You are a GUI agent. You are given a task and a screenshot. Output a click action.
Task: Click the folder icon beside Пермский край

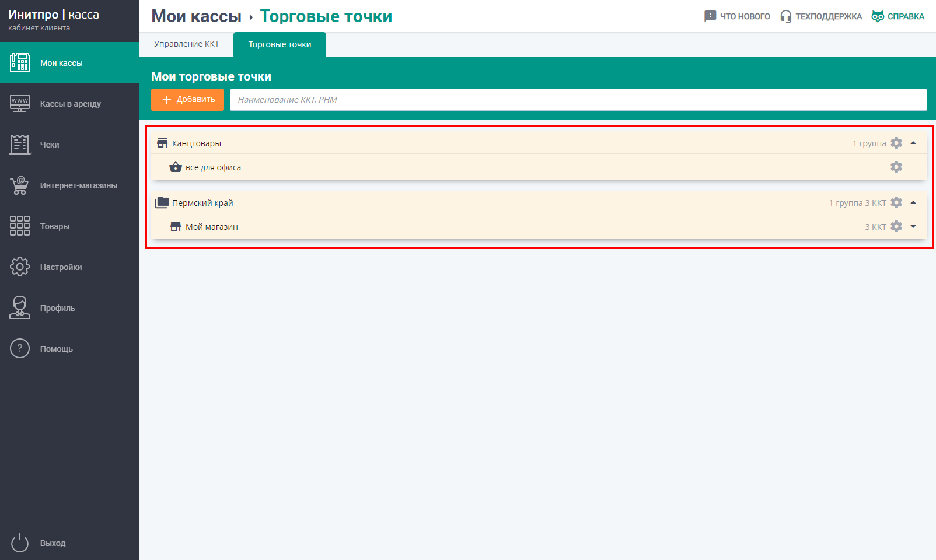pyautogui.click(x=162, y=202)
